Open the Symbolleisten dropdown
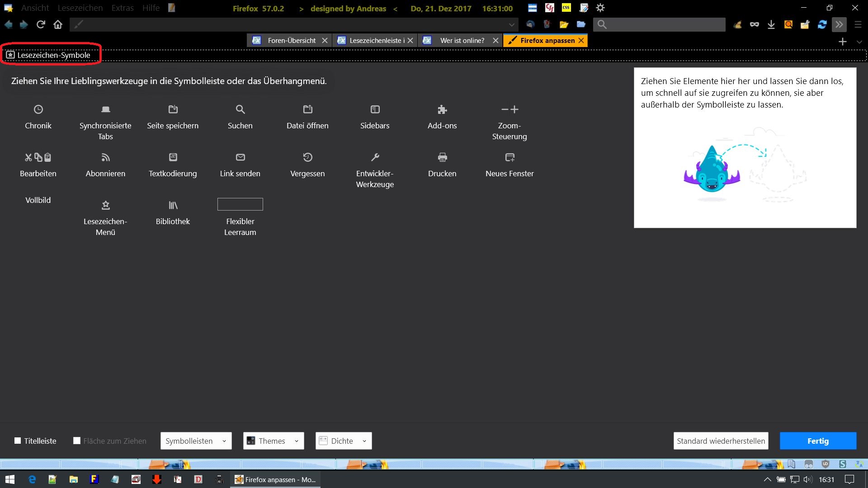The width and height of the screenshot is (868, 488). [196, 441]
